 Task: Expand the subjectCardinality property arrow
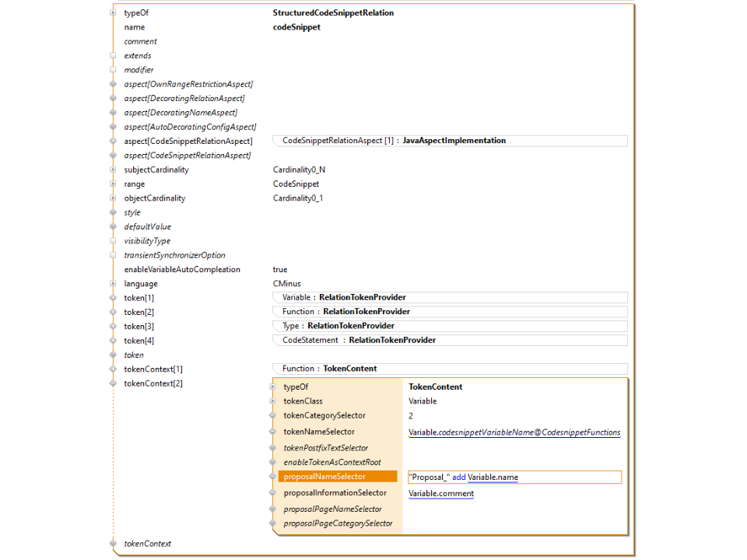click(x=113, y=170)
